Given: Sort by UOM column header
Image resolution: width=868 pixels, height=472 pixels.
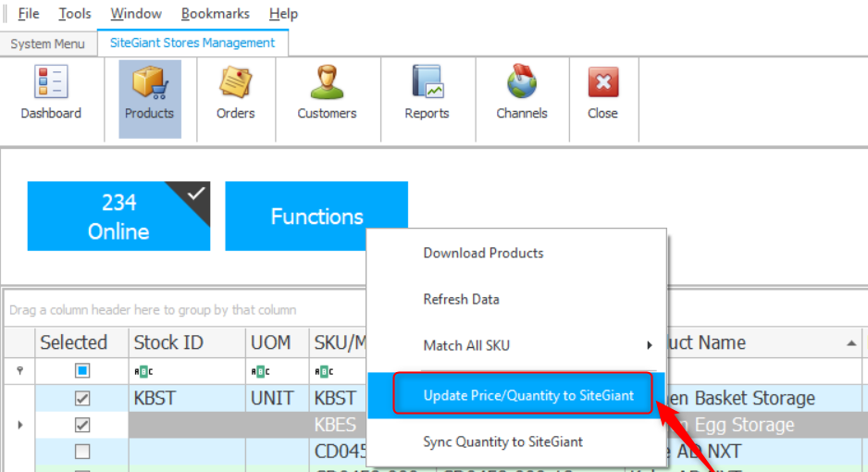Looking at the screenshot, I should point(278,342).
